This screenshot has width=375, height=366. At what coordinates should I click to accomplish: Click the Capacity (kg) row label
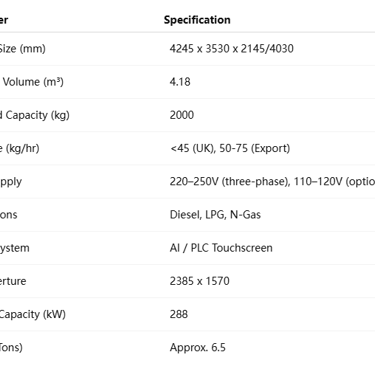pos(35,115)
